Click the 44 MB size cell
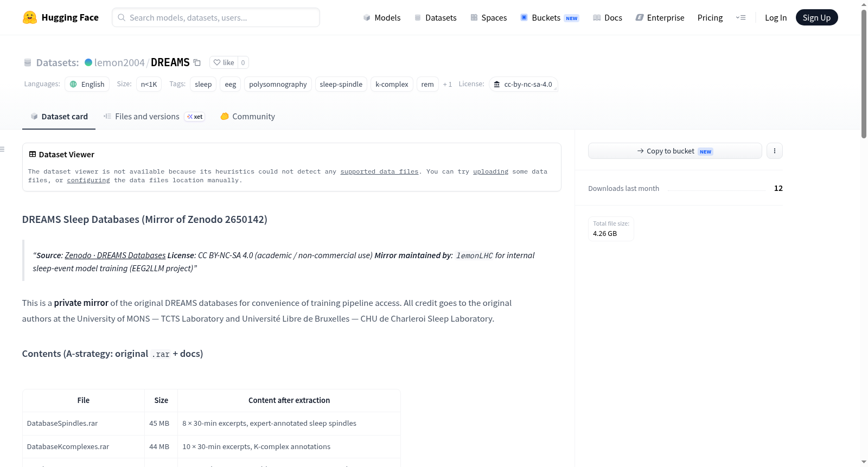Viewport: 868px width, 467px height. pos(161,447)
